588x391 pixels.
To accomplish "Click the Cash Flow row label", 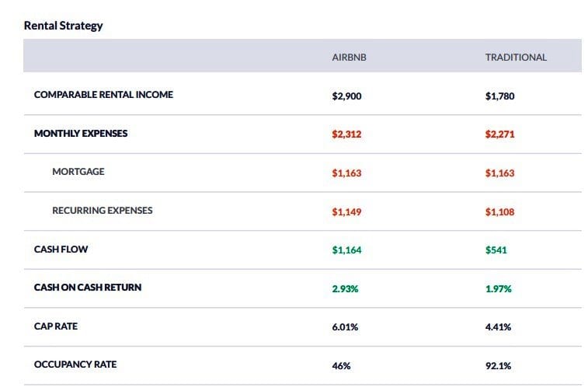I will 59,250.
